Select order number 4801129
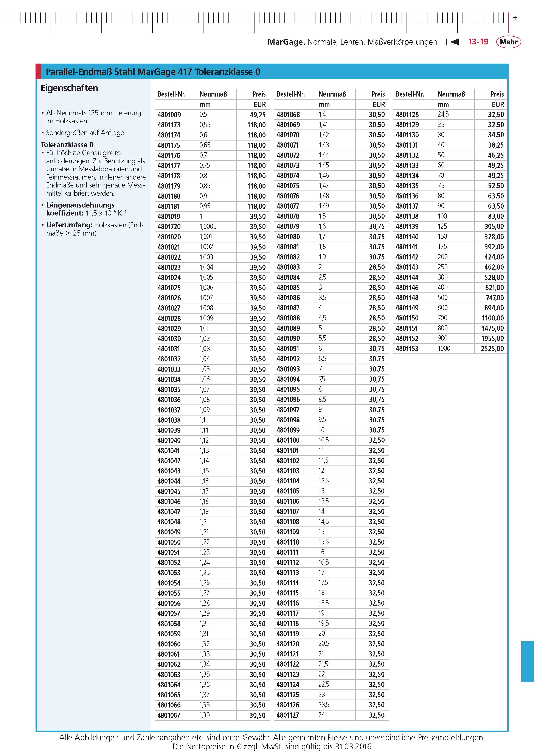The height and width of the screenshot is (756, 534). [x=407, y=125]
